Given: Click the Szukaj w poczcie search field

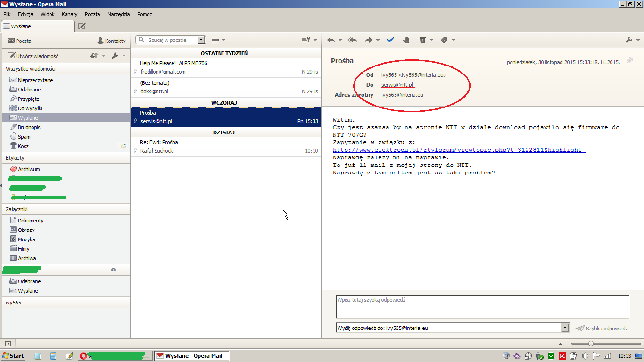Looking at the screenshot, I should point(167,40).
